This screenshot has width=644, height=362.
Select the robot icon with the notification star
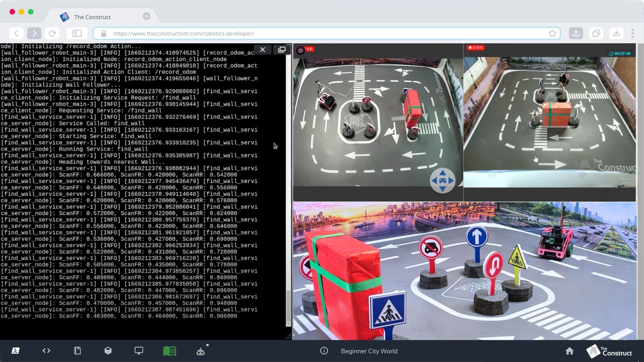coord(201,351)
